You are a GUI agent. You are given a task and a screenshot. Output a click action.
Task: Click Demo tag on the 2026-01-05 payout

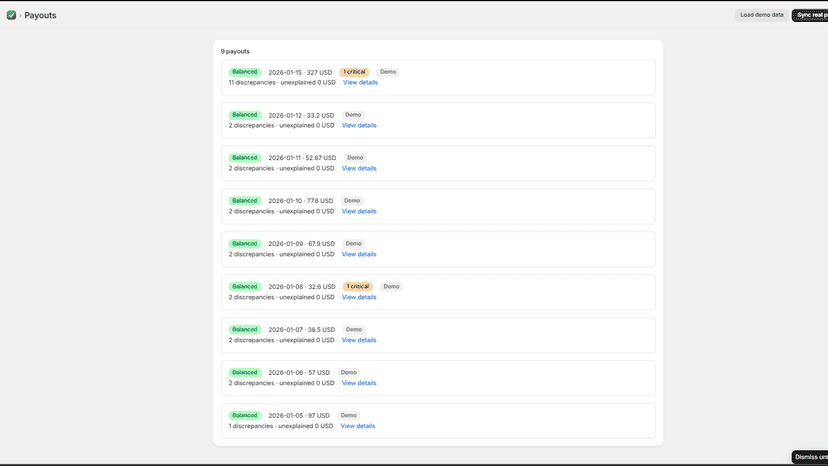point(349,415)
